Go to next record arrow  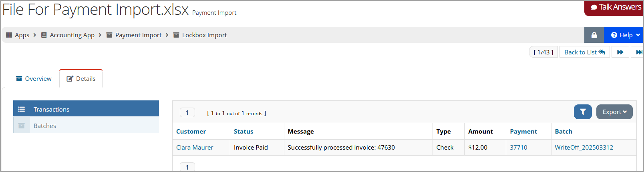click(x=620, y=52)
